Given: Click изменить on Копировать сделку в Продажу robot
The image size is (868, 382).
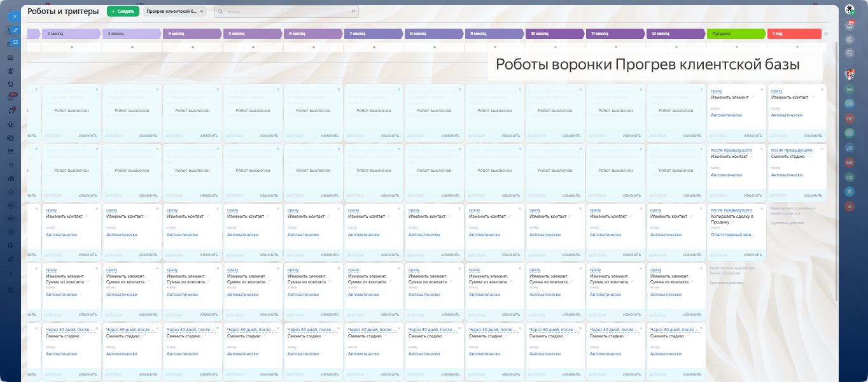Looking at the screenshot, I should click(x=753, y=255).
